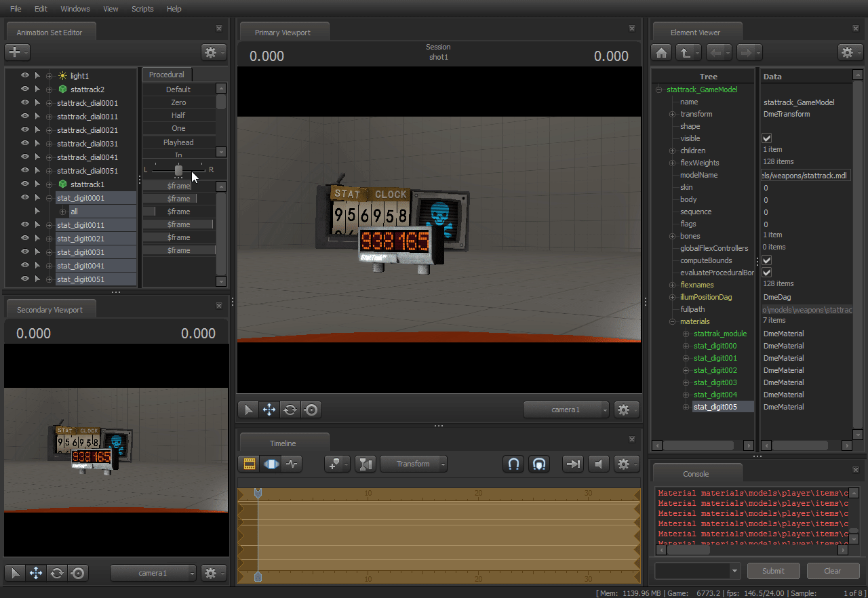The height and width of the screenshot is (598, 868).
Task: Toggle the evaluateProceduralBones checkbox
Action: [x=767, y=273]
